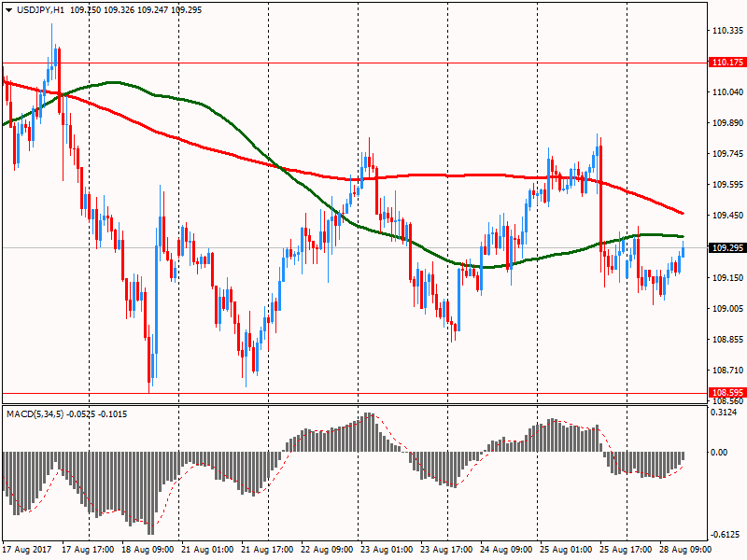Viewport: 747px width, 560px height.
Task: Click the 110.335 price scale value
Action: (x=727, y=31)
